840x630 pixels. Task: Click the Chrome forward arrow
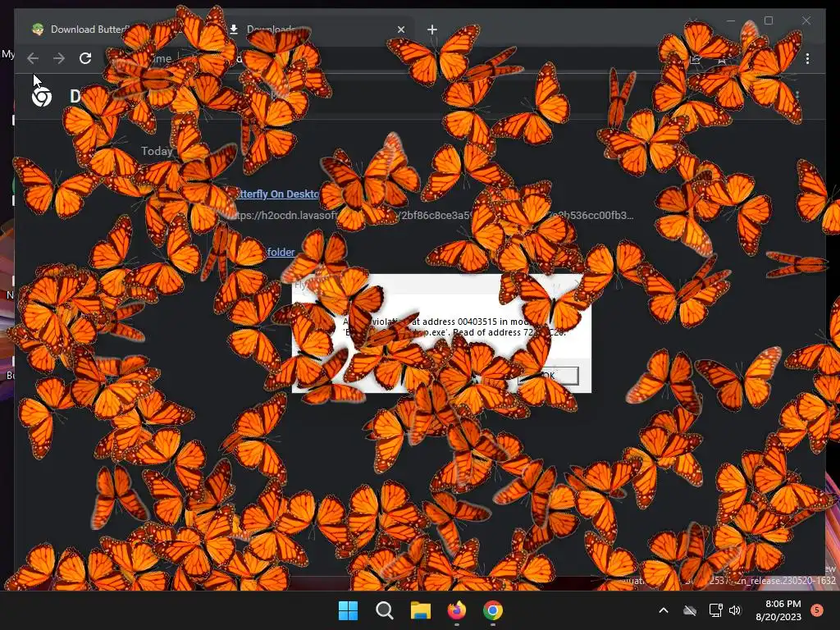59,58
